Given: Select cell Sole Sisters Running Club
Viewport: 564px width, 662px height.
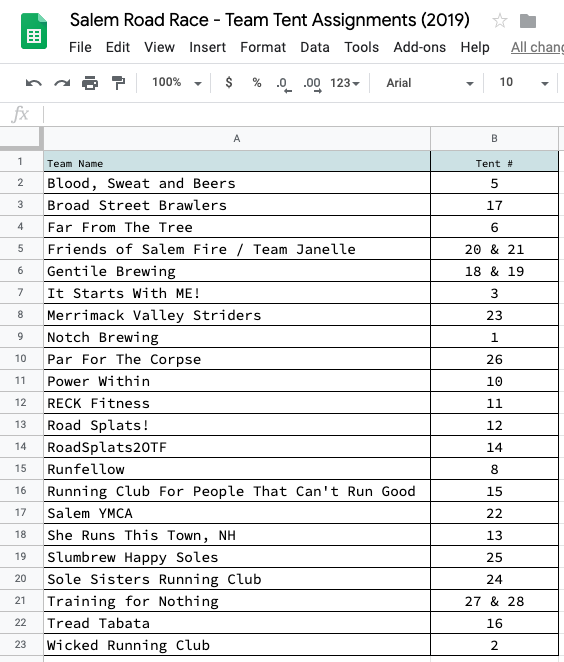Looking at the screenshot, I should click(x=237, y=578).
